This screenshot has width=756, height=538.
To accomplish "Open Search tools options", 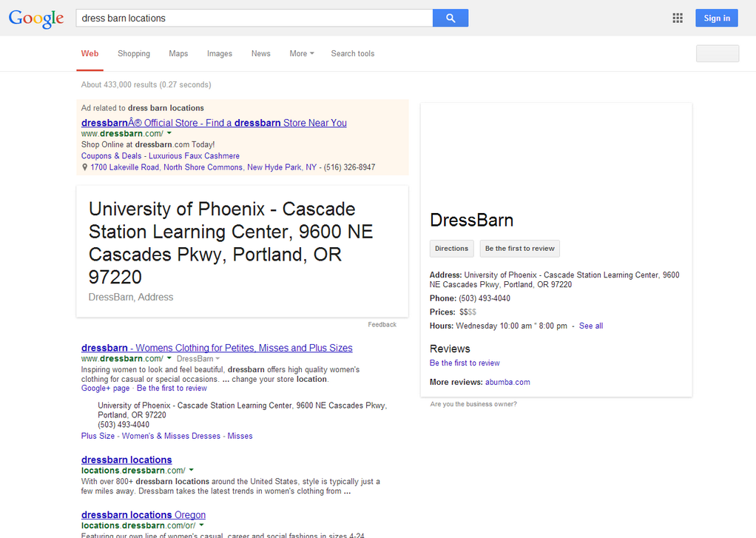I will click(x=352, y=54).
